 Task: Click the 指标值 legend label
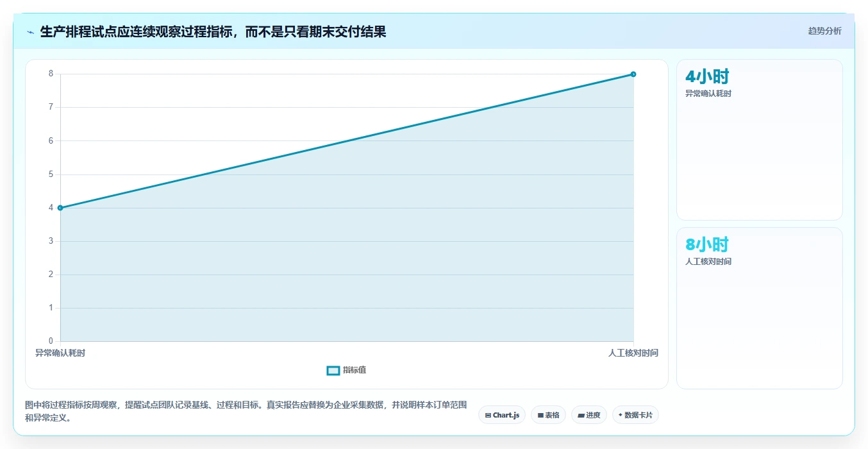(355, 370)
